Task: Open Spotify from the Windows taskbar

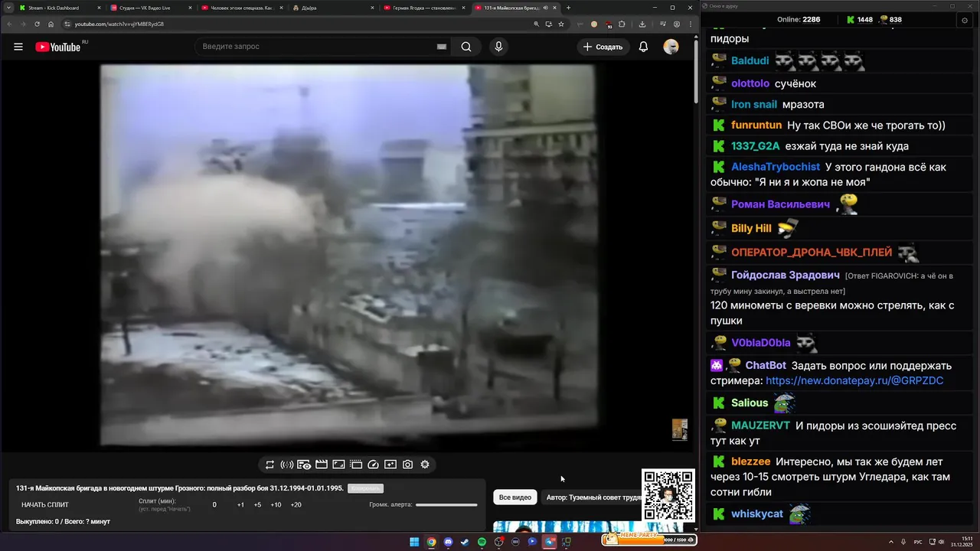Action: [482, 542]
